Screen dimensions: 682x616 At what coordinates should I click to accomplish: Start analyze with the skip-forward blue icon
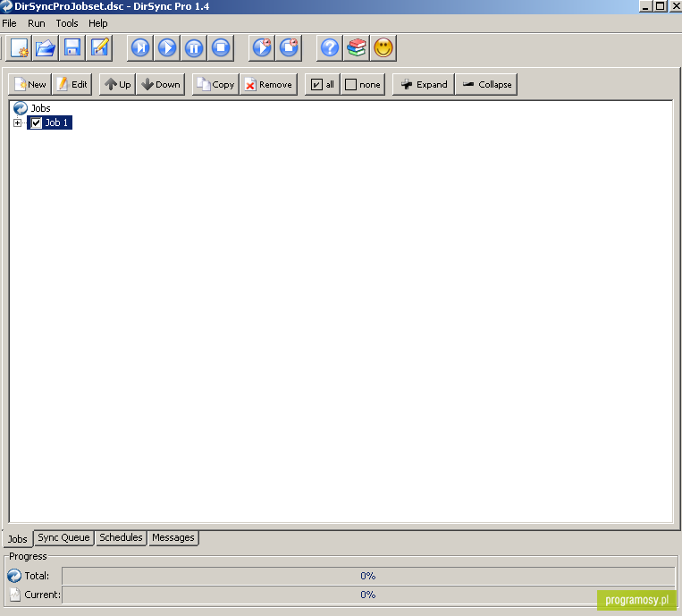140,48
